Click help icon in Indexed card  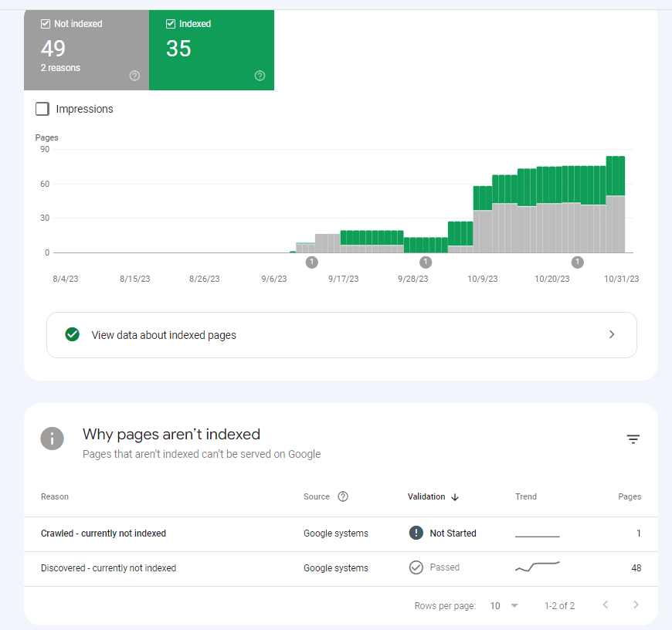[260, 76]
